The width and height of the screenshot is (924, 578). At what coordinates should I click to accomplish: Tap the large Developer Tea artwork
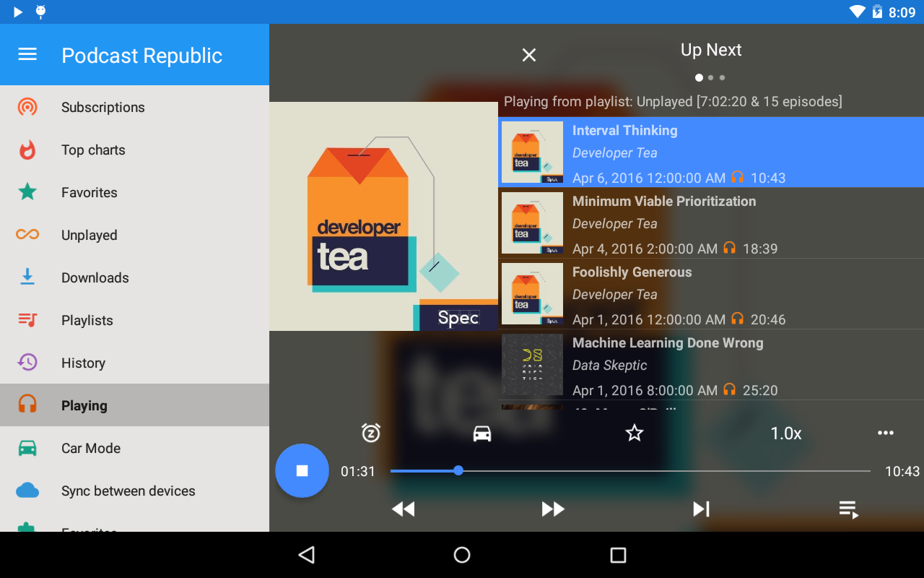(x=383, y=216)
